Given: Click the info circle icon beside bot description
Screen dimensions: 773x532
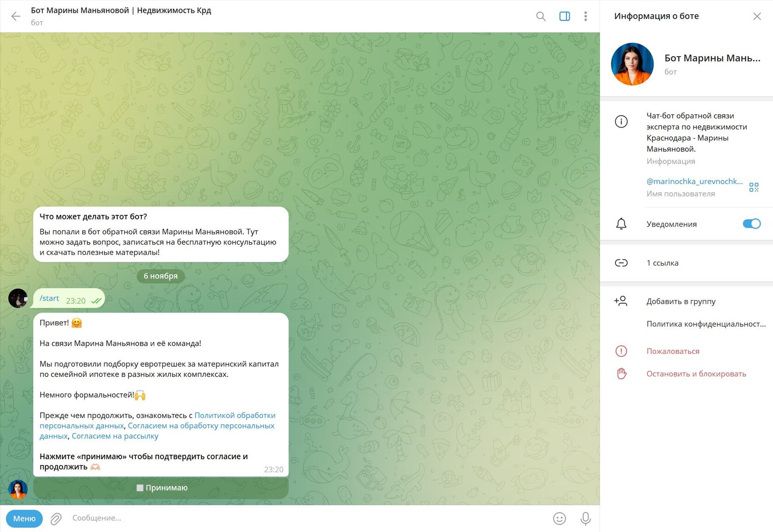Looking at the screenshot, I should pyautogui.click(x=621, y=121).
